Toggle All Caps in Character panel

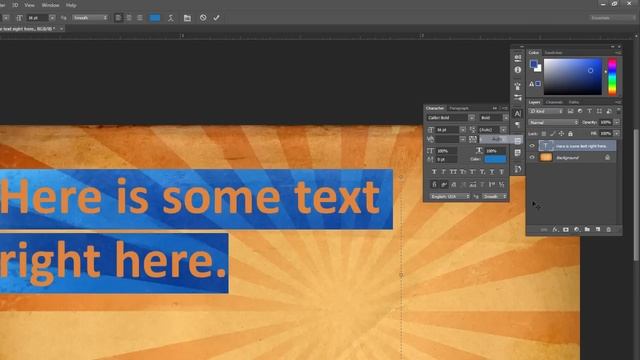point(453,172)
